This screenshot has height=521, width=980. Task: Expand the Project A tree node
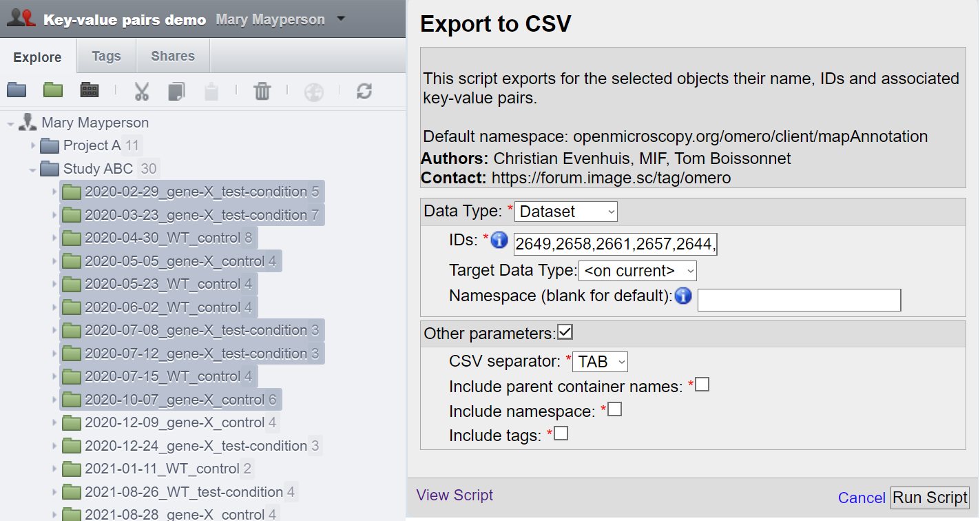coord(33,146)
